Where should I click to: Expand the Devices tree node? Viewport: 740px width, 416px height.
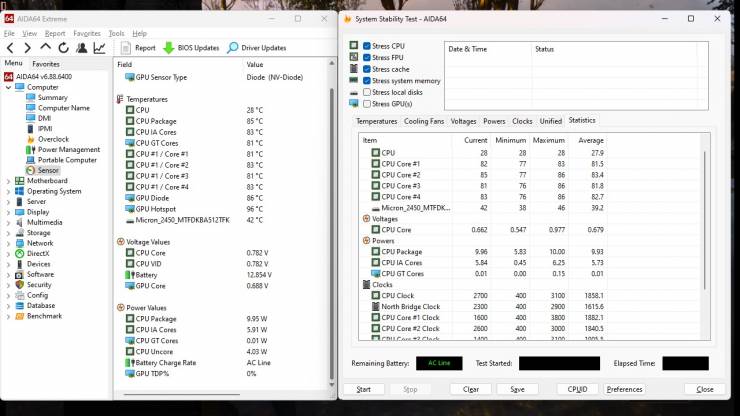coord(8,264)
